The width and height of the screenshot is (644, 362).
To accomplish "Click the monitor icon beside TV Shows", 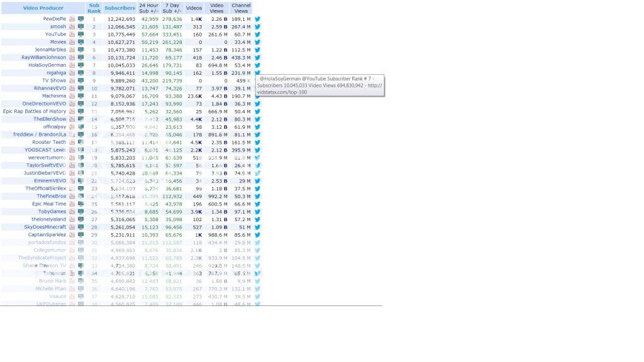I will [81, 81].
